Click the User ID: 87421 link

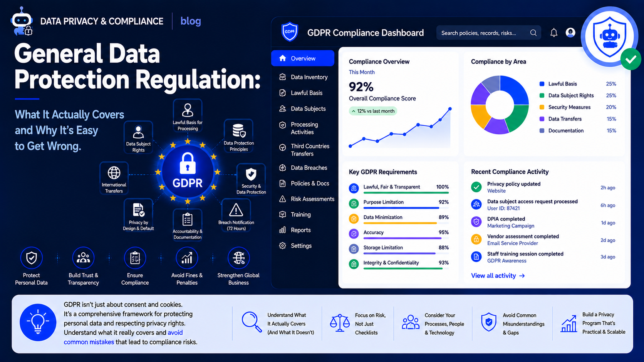tap(503, 208)
